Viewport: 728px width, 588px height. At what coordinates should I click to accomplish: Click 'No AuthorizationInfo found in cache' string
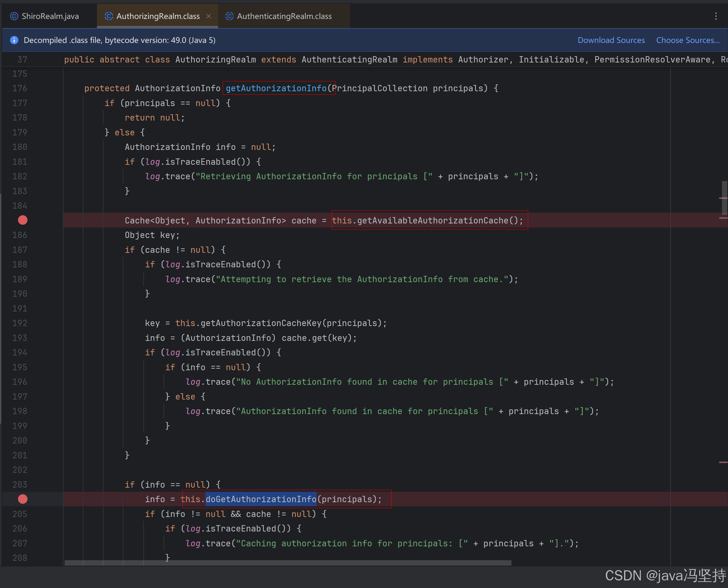[372, 382]
